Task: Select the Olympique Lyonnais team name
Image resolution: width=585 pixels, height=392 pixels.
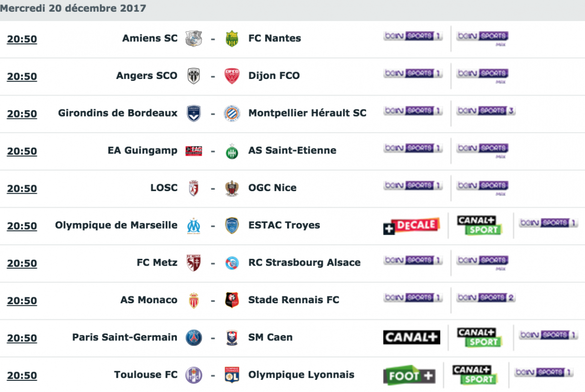Action: (301, 375)
